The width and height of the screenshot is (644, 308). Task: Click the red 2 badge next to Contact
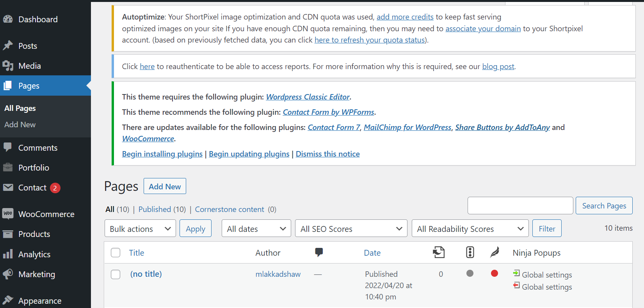pos(55,188)
